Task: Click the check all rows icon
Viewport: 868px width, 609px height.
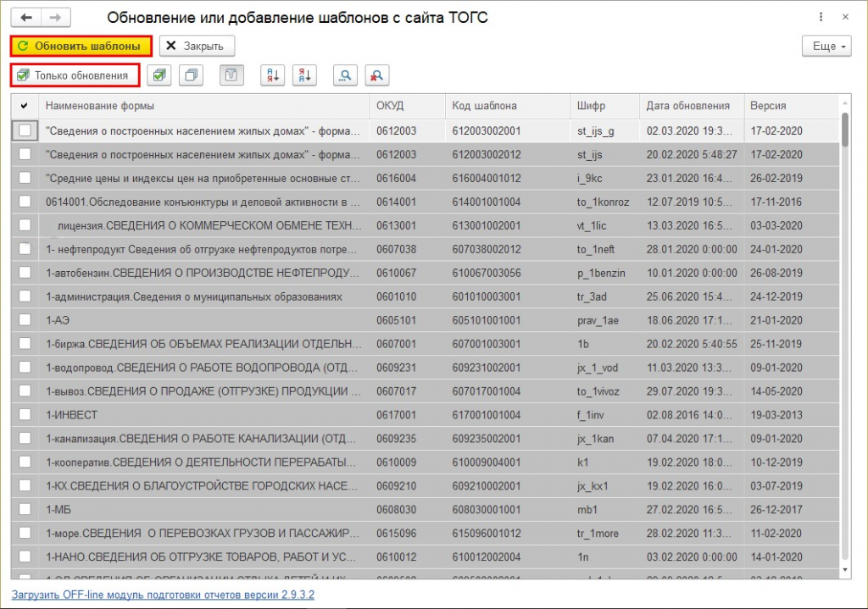Action: [x=159, y=75]
